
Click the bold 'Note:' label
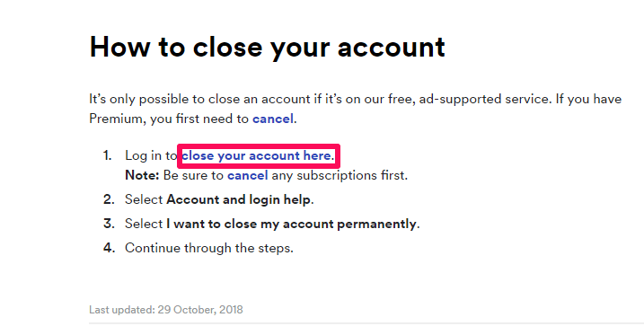click(142, 176)
